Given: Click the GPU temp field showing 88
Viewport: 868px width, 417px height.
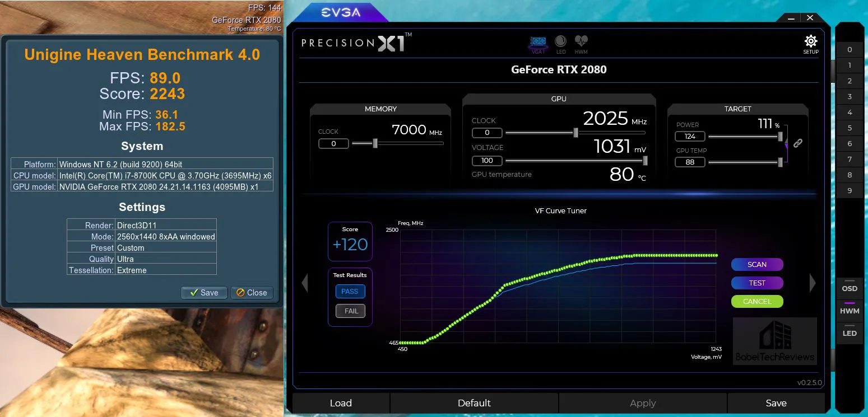Looking at the screenshot, I should point(690,162).
